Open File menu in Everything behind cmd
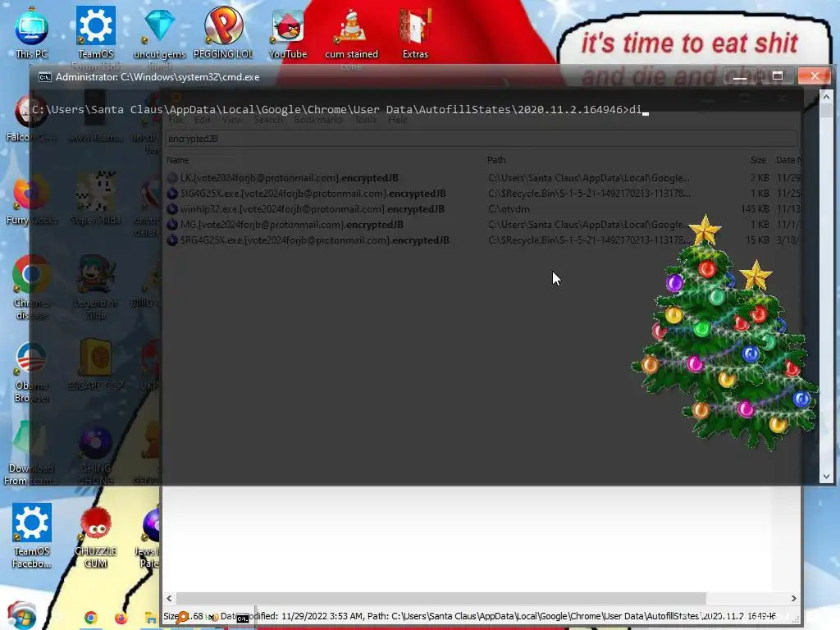The height and width of the screenshot is (630, 840). (x=176, y=120)
